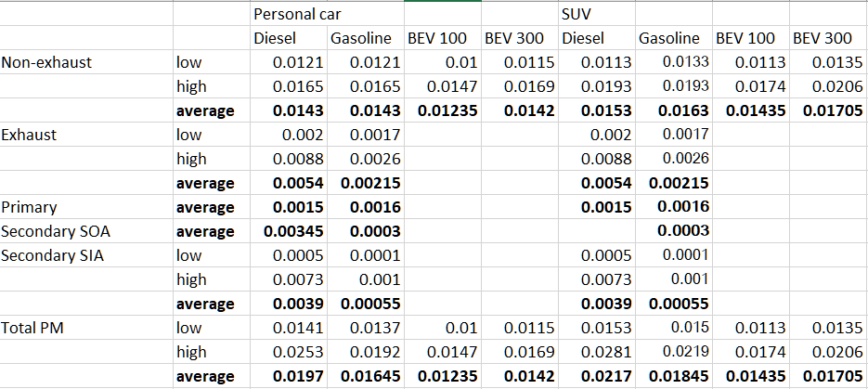Screen dimensions: 868x389
Task: Select the 'Total PM' row label
Action: pyautogui.click(x=32, y=328)
